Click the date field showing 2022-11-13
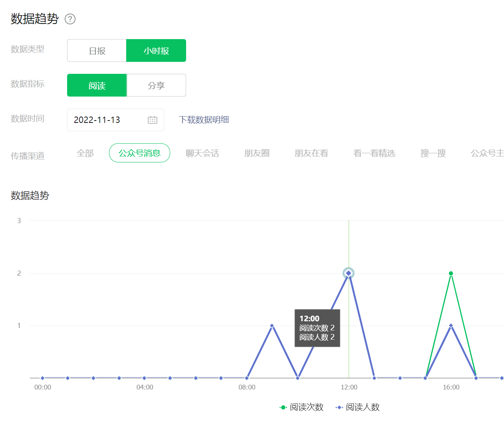Viewport: 504px width, 425px height. pos(115,120)
